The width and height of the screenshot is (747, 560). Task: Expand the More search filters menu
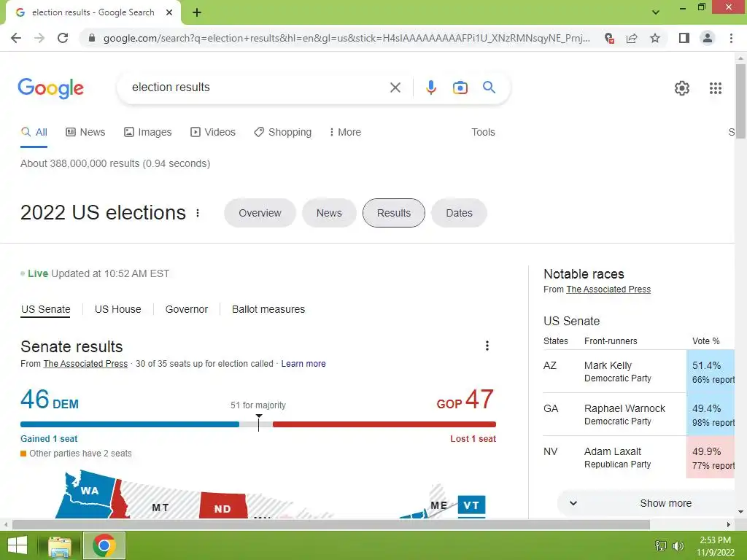(345, 132)
